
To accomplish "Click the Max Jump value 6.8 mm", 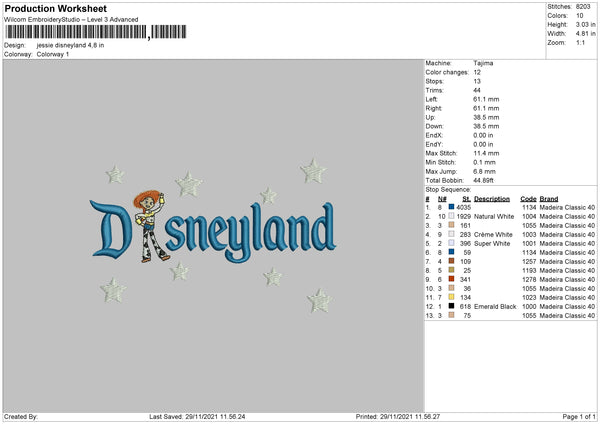I will (x=484, y=171).
